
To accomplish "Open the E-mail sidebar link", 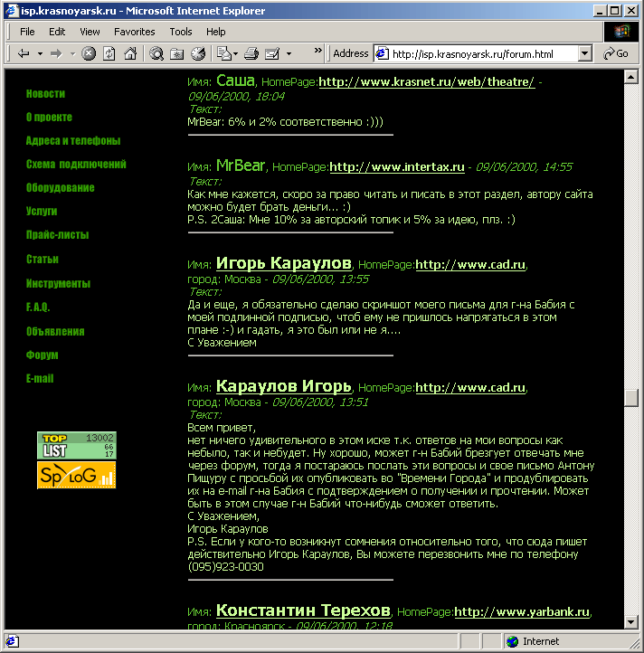I will [x=40, y=379].
